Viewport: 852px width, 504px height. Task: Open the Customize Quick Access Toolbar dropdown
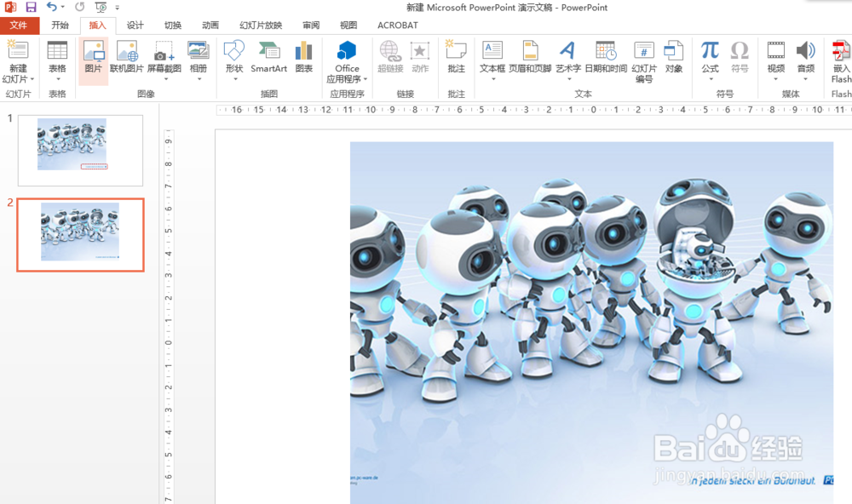tap(118, 8)
